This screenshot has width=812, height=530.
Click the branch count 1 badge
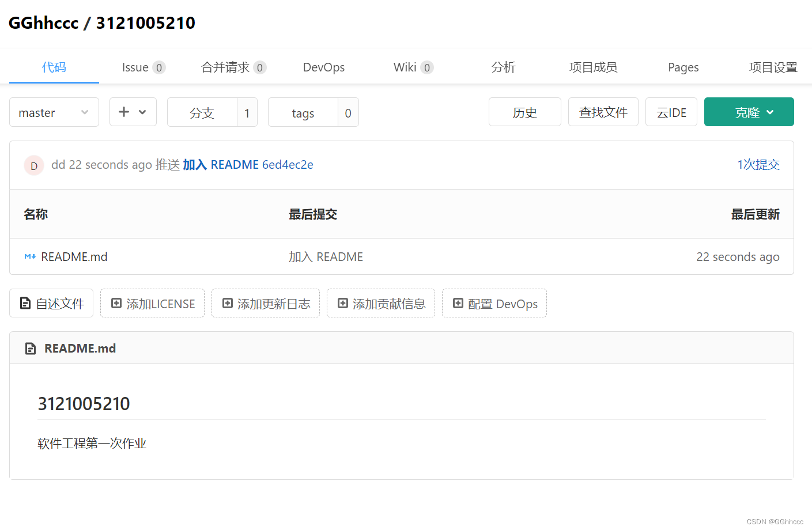247,112
